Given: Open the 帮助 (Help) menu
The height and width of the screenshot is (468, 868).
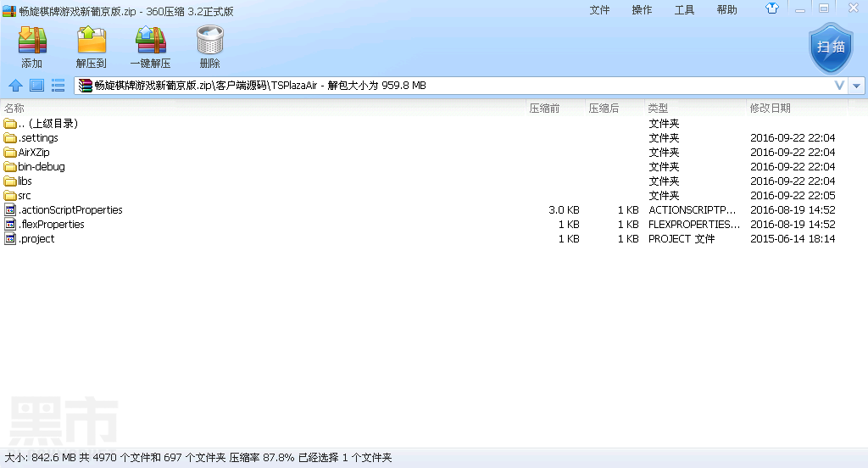Looking at the screenshot, I should [x=726, y=10].
